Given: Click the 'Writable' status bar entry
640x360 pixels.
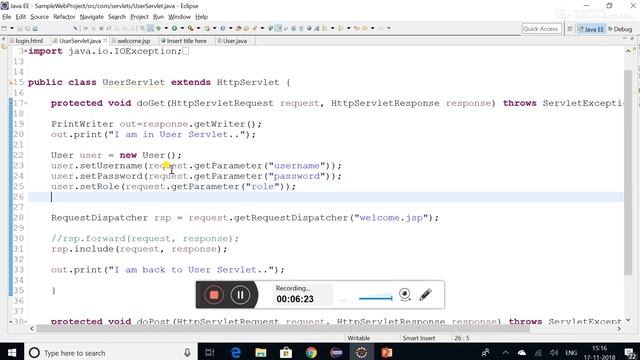Looking at the screenshot, I should tap(358, 338).
